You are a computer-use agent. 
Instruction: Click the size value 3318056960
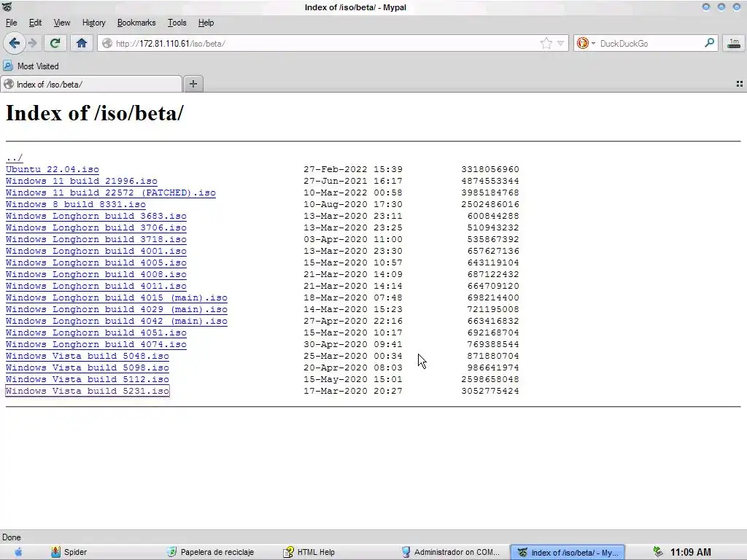tap(490, 169)
